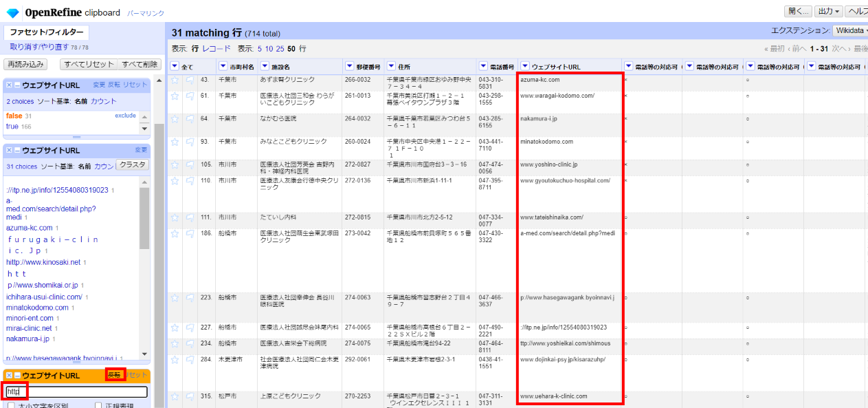868x408 pixels.
Task: Click exclude next to false
Action: [x=126, y=116]
